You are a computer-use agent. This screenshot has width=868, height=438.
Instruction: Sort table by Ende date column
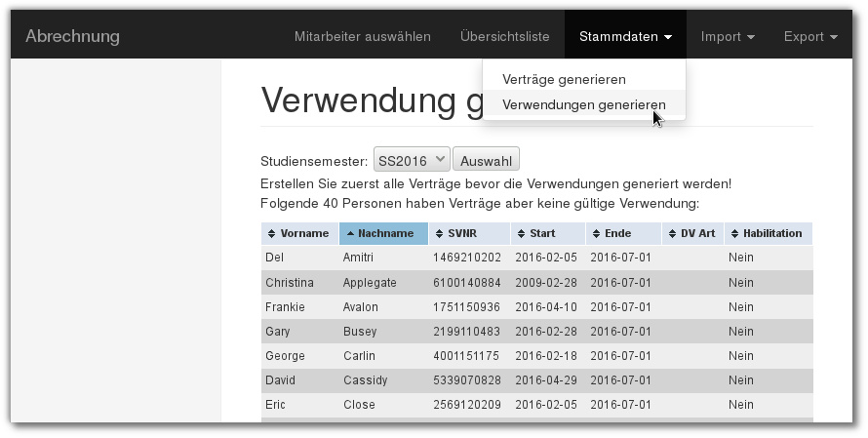[623, 234]
